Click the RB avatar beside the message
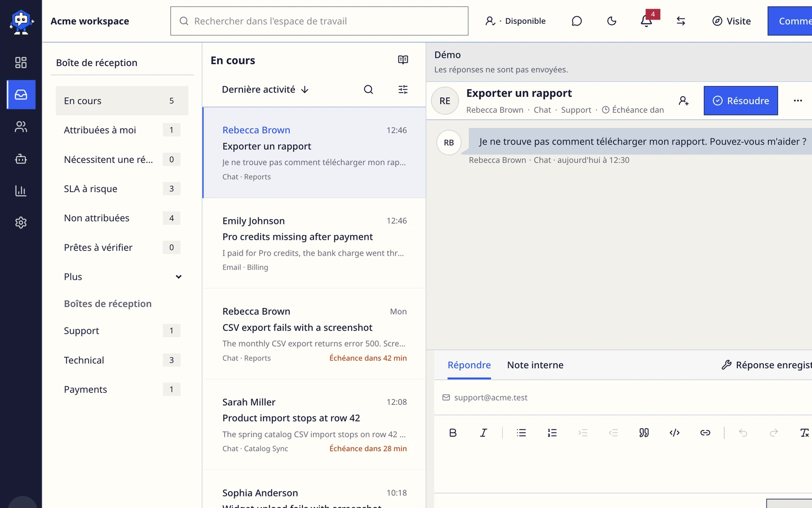812x508 pixels. (x=449, y=142)
